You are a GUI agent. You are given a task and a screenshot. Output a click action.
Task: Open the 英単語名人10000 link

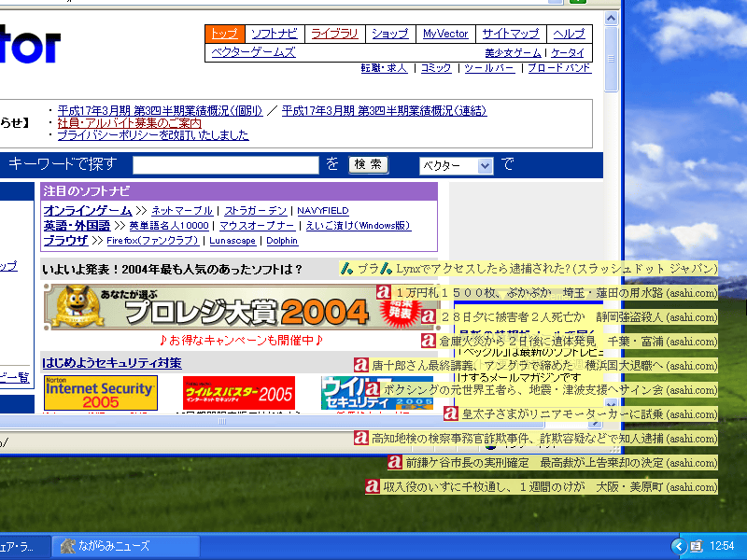[x=169, y=226]
